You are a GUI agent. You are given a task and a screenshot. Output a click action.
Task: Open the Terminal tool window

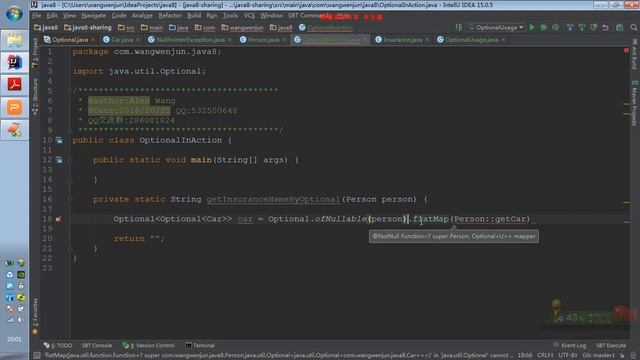200,345
